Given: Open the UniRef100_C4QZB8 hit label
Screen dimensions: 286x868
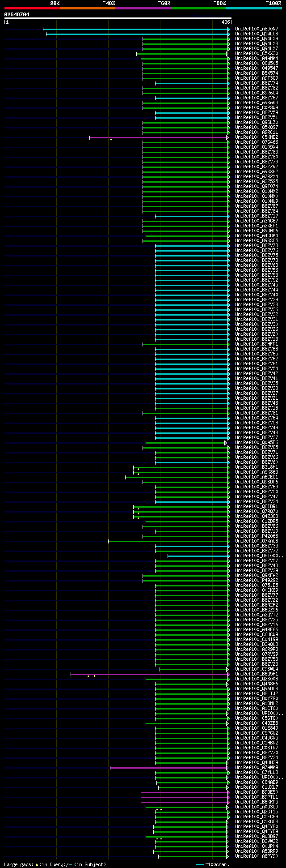Looking at the screenshot, I should pyautogui.click(x=257, y=723).
